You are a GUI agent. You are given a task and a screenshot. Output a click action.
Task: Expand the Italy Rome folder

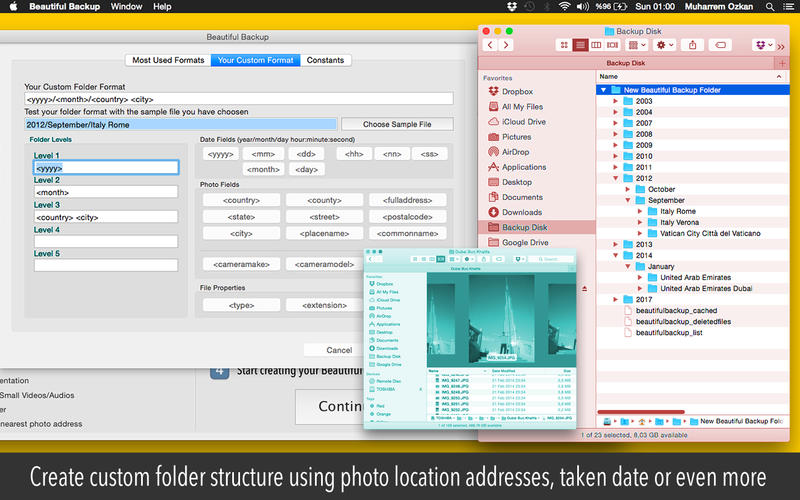point(640,211)
